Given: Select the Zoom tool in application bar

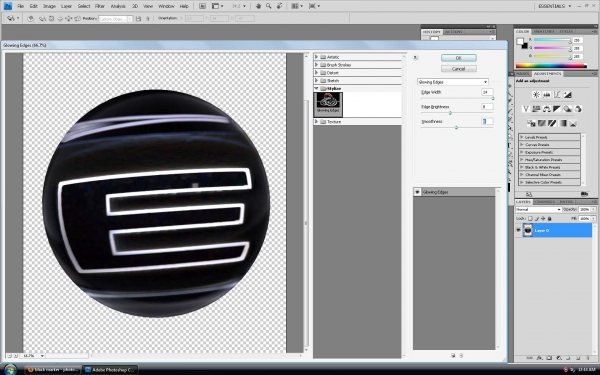Looking at the screenshot, I should point(269,6).
